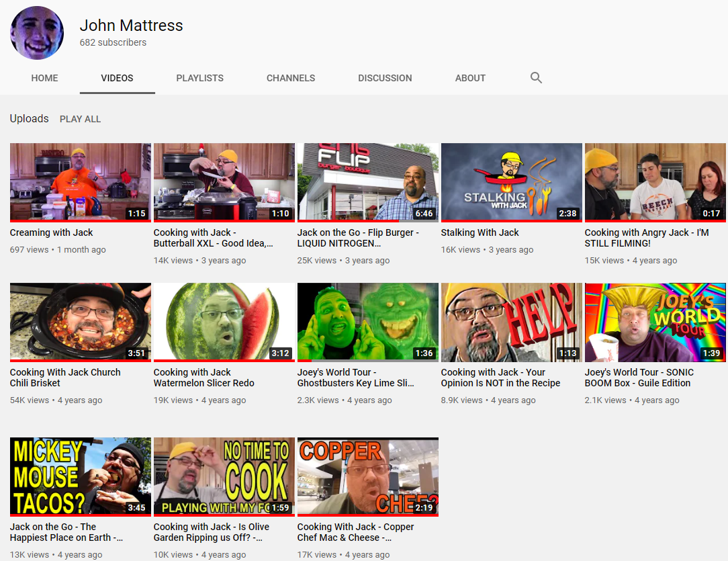
Task: Open the Watermelon Slicer Redo thumbnail
Action: (x=224, y=322)
